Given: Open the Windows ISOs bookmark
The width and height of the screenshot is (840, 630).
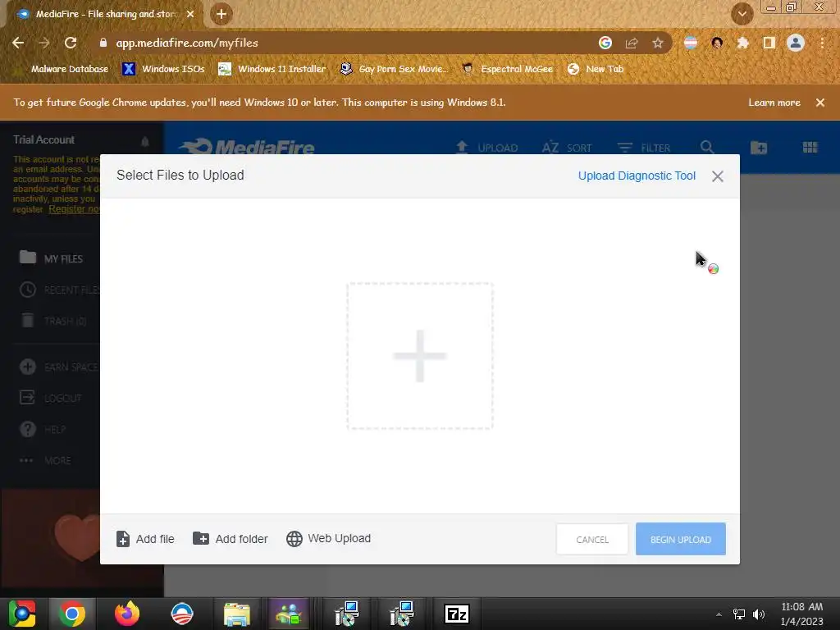Looking at the screenshot, I should pos(164,69).
